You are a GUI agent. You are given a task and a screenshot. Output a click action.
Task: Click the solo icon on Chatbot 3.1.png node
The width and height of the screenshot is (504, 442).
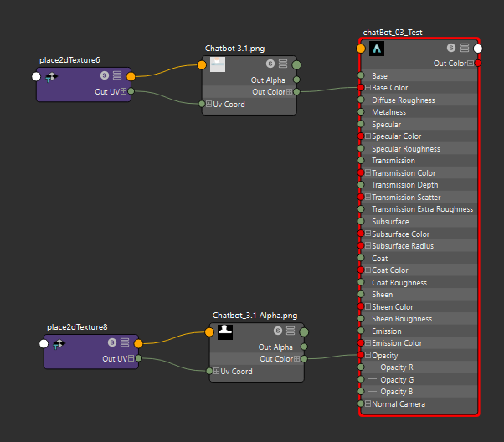pos(270,64)
